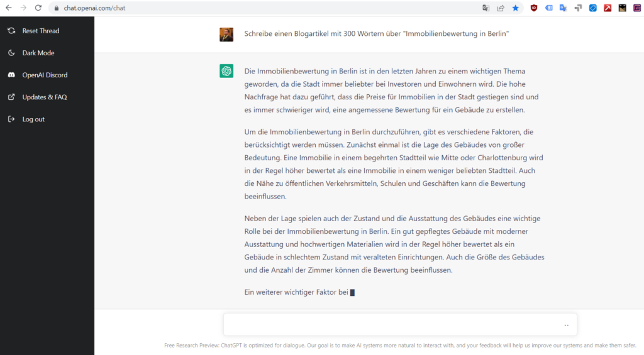Open the gray arrows extension icon
Screen dimensions: 644x355
(x=579, y=8)
